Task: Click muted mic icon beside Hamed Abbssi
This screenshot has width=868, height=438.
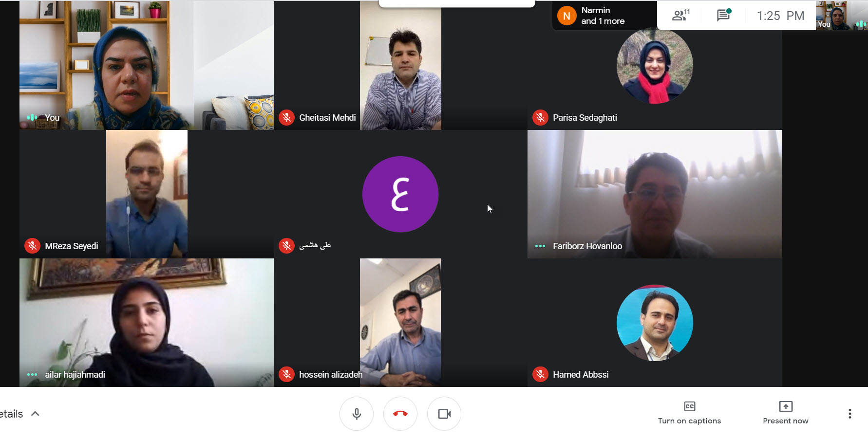Action: [541, 374]
